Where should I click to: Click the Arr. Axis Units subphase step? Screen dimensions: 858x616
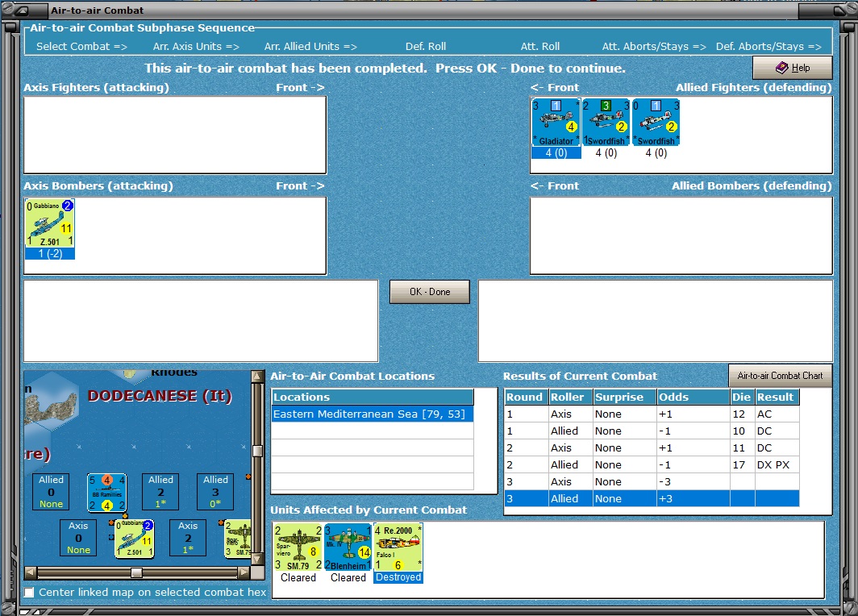196,47
